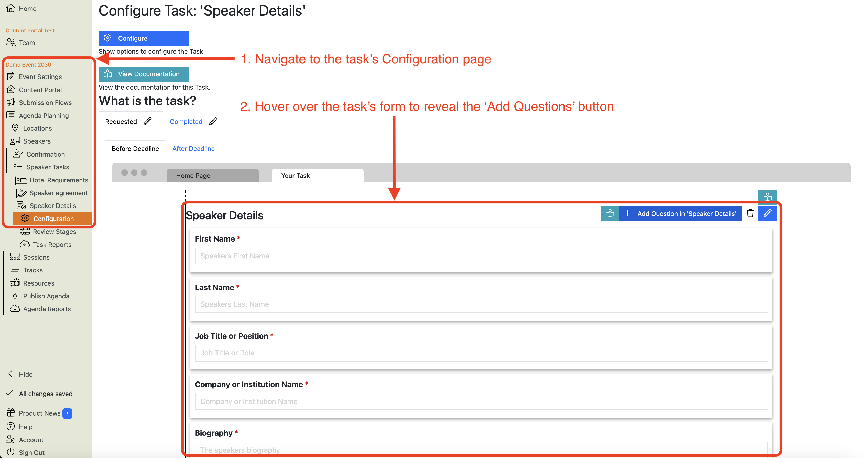Click Company or Institution Name field
The image size is (868, 458).
point(481,401)
